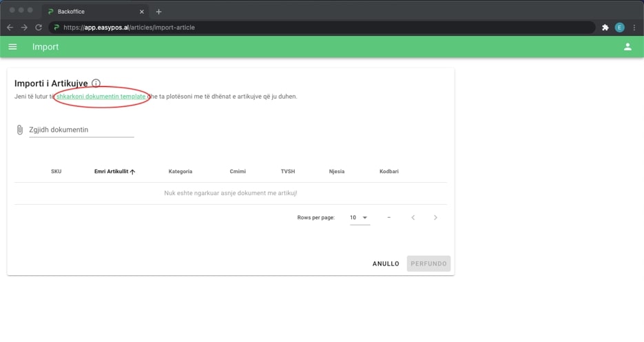Viewport: 644px width, 342px height.
Task: Go to next table page arrow
Action: point(435,218)
